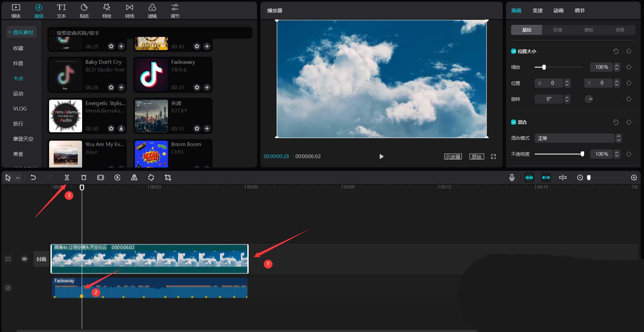Select the Fadeaway audio clip

coord(150,288)
